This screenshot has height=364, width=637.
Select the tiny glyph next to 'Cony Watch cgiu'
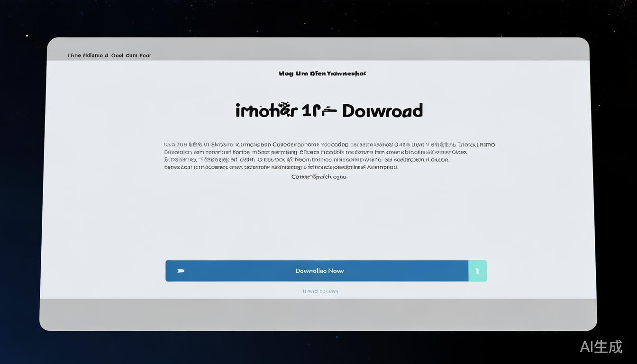click(x=314, y=175)
